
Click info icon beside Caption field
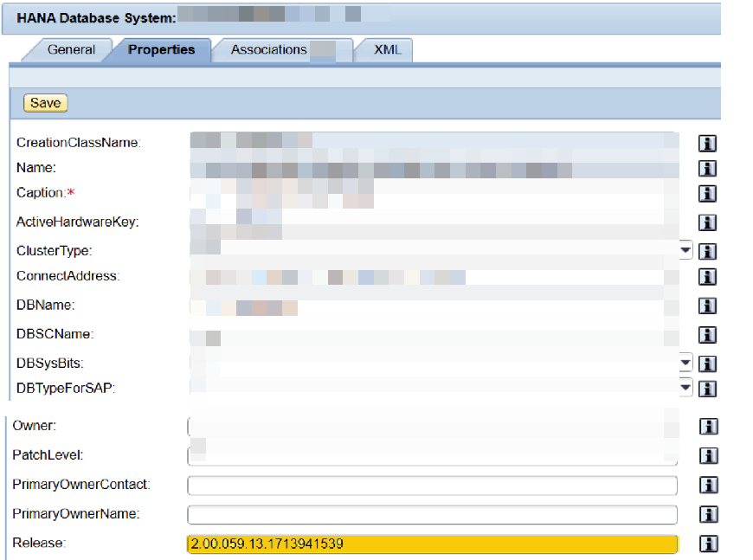point(707,194)
